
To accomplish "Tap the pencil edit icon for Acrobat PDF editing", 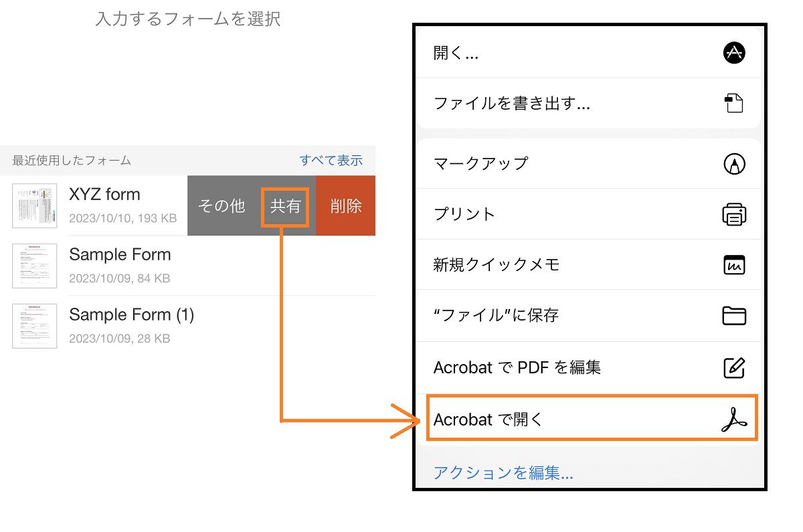I will (x=734, y=367).
